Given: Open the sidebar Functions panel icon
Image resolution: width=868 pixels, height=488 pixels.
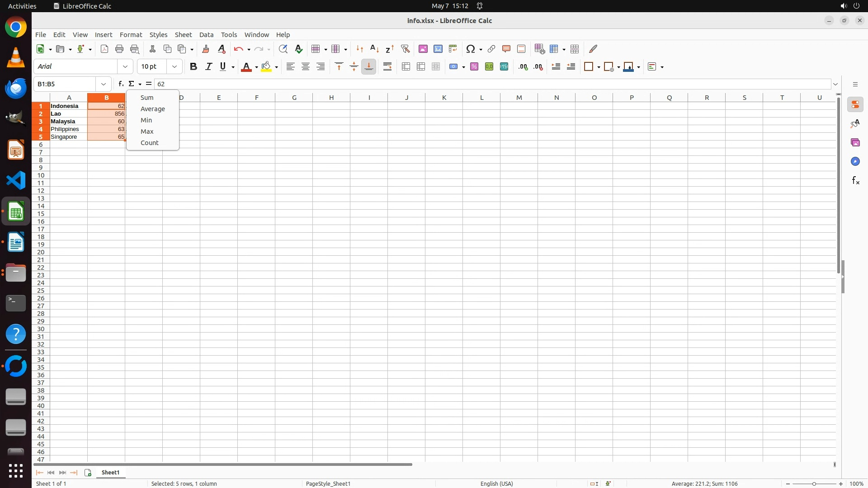Looking at the screenshot, I should 855,181.
